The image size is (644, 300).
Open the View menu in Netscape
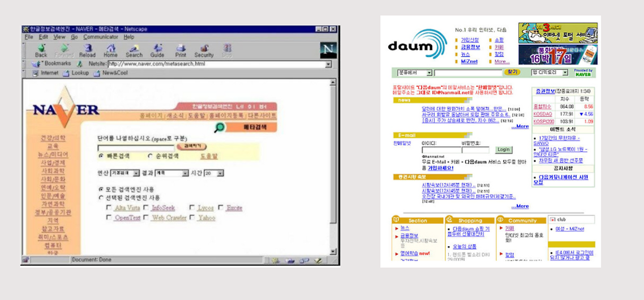(x=59, y=37)
